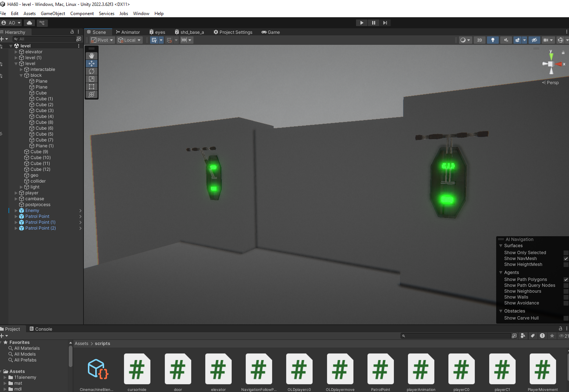Open the AO account dropdown
Viewport: 569px width, 392px height.
(11, 23)
